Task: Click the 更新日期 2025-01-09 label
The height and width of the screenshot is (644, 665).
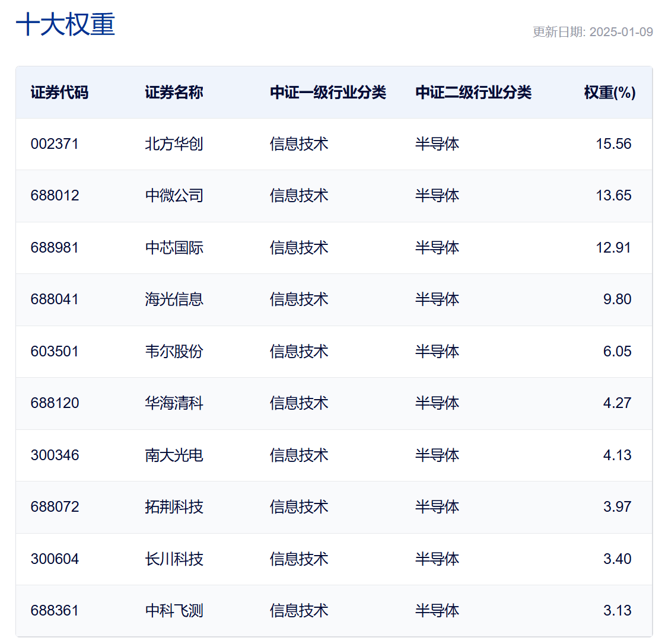Action: click(x=593, y=32)
